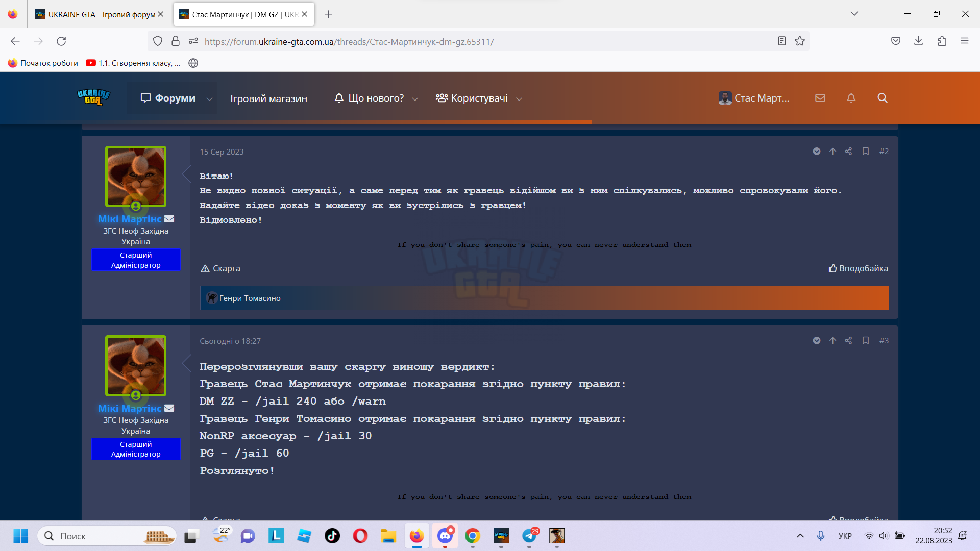This screenshot has width=980, height=551.
Task: Bookmark post #3
Action: (866, 341)
